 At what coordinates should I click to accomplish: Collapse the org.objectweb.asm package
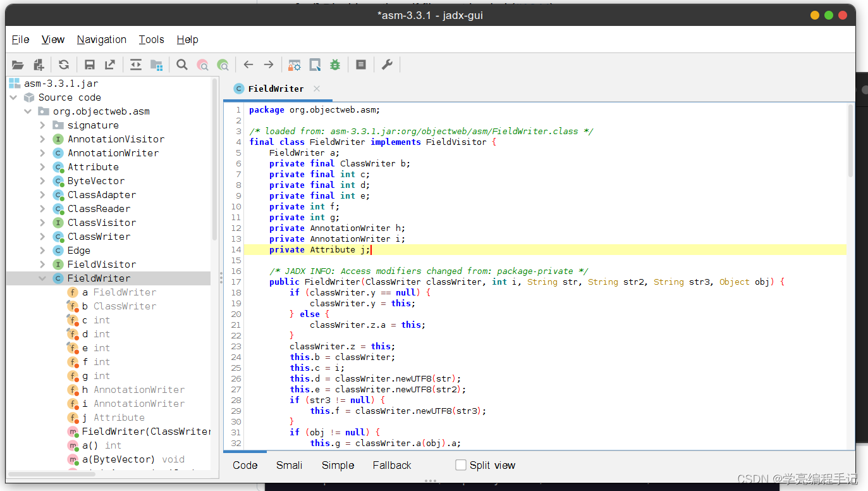pos(27,111)
